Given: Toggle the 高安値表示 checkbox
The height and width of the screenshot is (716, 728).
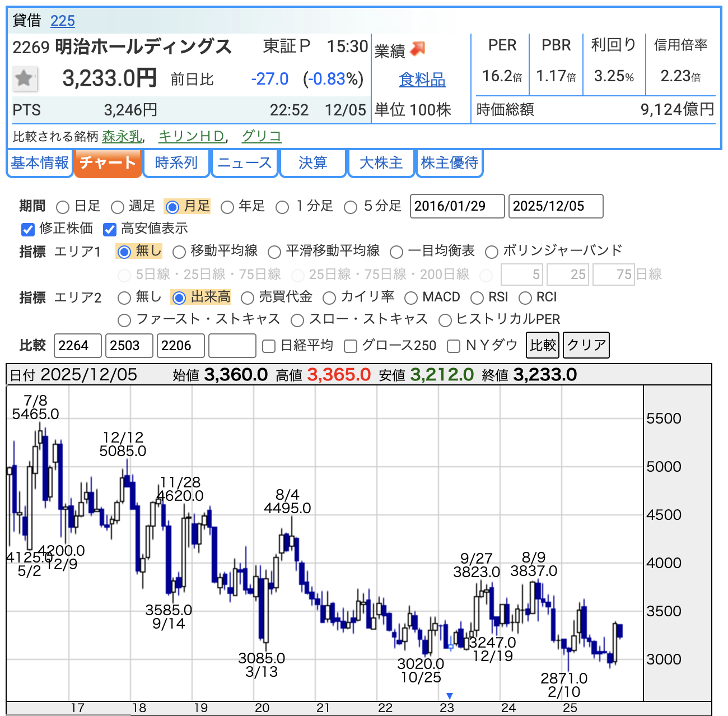Looking at the screenshot, I should 110,229.
